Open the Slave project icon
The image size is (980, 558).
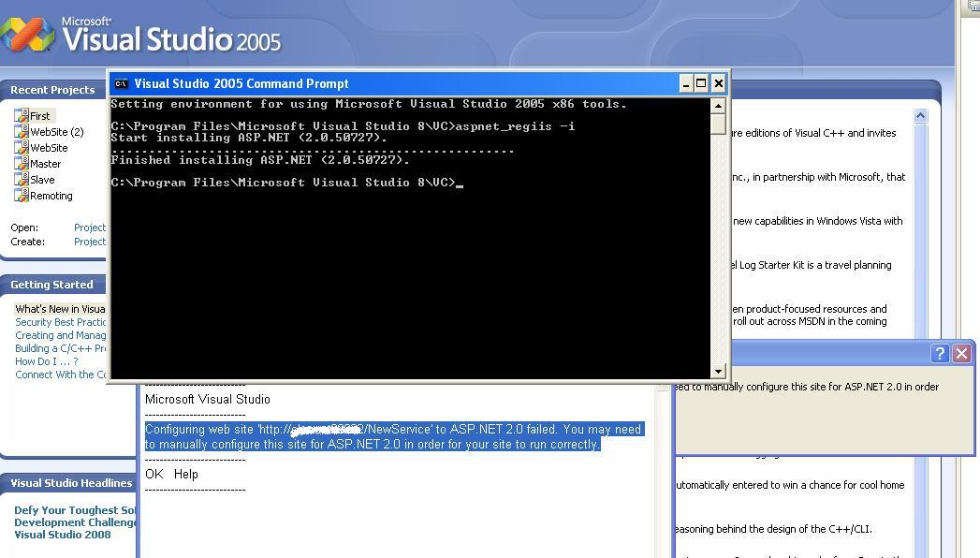(x=22, y=180)
